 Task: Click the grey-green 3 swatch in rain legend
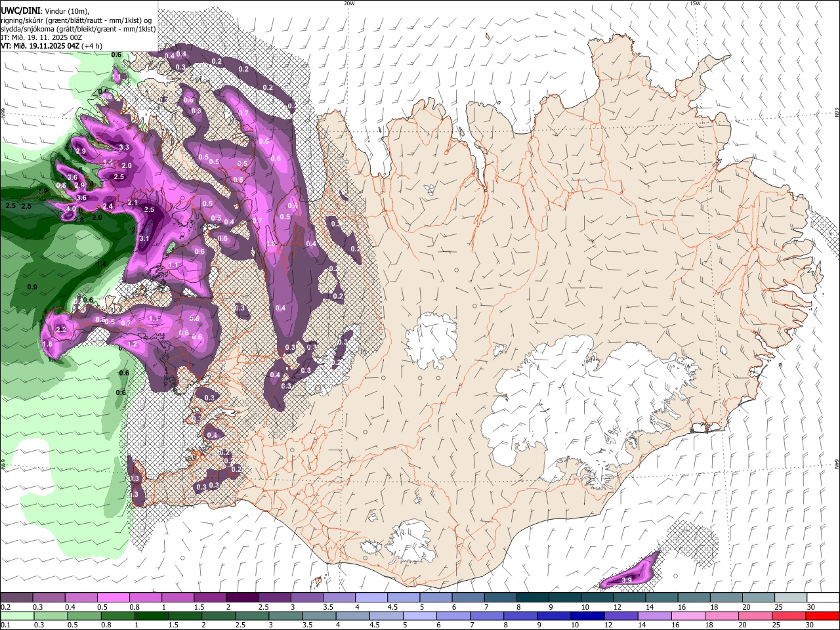coord(285,616)
